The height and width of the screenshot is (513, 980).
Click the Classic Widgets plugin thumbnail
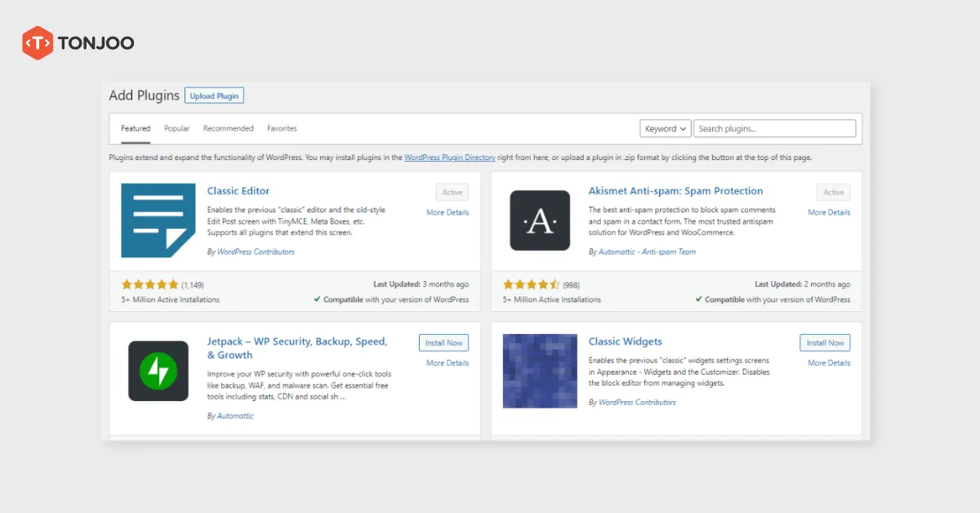pyautogui.click(x=540, y=371)
